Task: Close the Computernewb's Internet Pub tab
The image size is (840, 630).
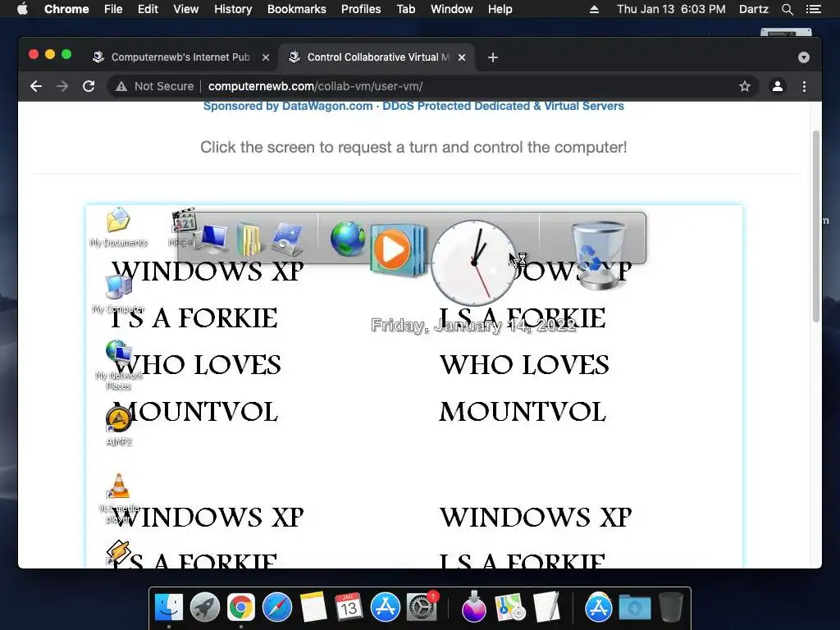Action: tap(266, 57)
